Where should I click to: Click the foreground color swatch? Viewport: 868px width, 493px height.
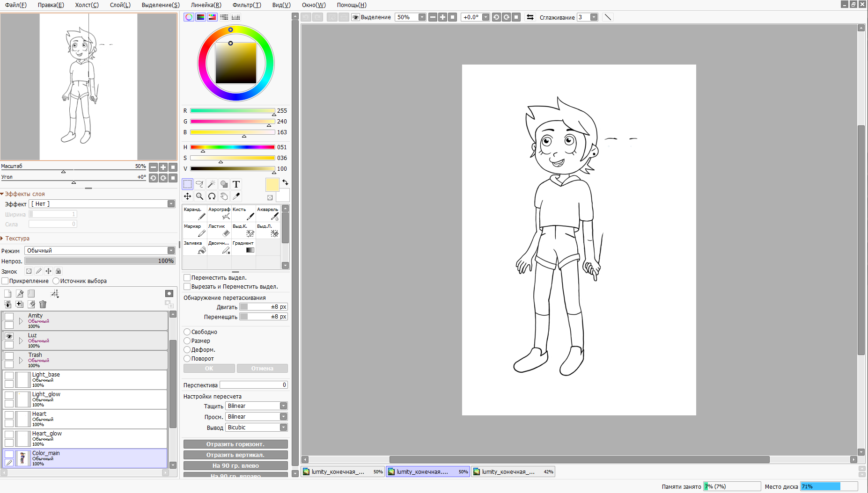[272, 185]
